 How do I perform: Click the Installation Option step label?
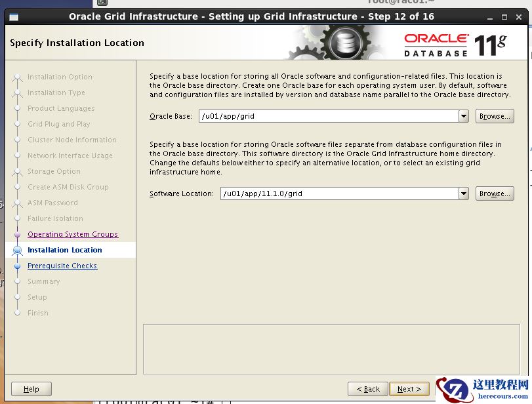pyautogui.click(x=60, y=77)
